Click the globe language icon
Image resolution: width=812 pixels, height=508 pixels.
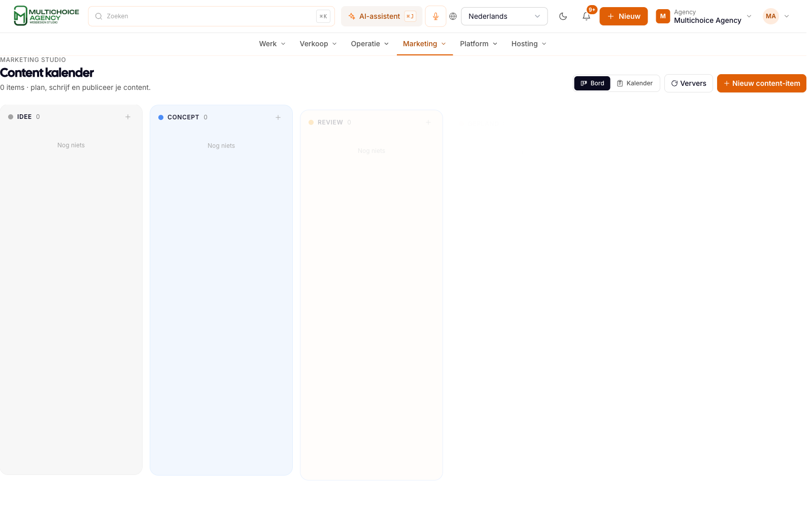tap(453, 16)
